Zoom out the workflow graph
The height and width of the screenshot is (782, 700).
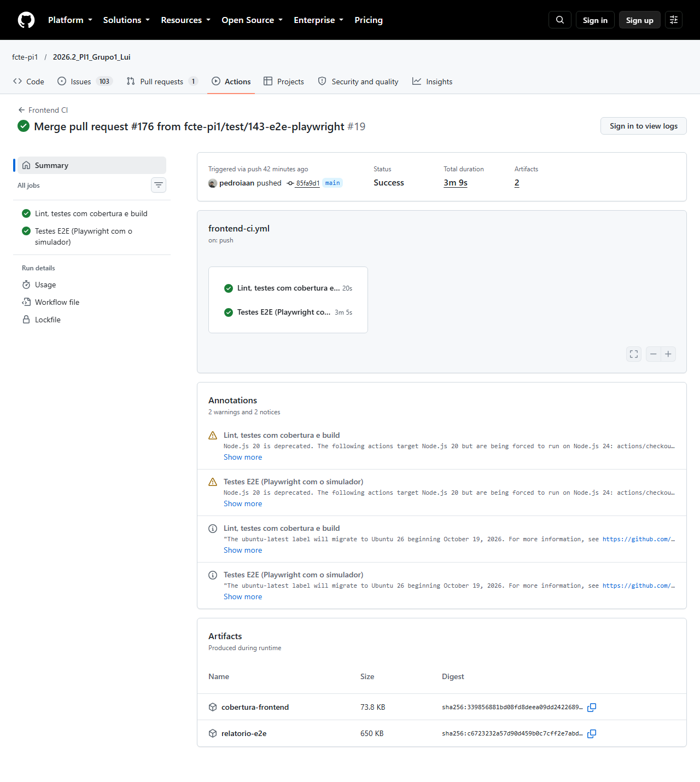tap(654, 354)
